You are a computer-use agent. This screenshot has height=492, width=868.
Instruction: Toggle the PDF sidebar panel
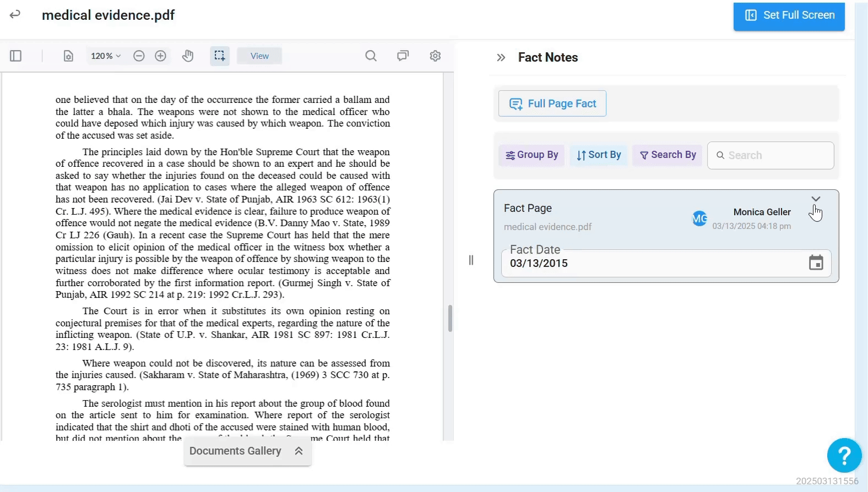coord(15,56)
